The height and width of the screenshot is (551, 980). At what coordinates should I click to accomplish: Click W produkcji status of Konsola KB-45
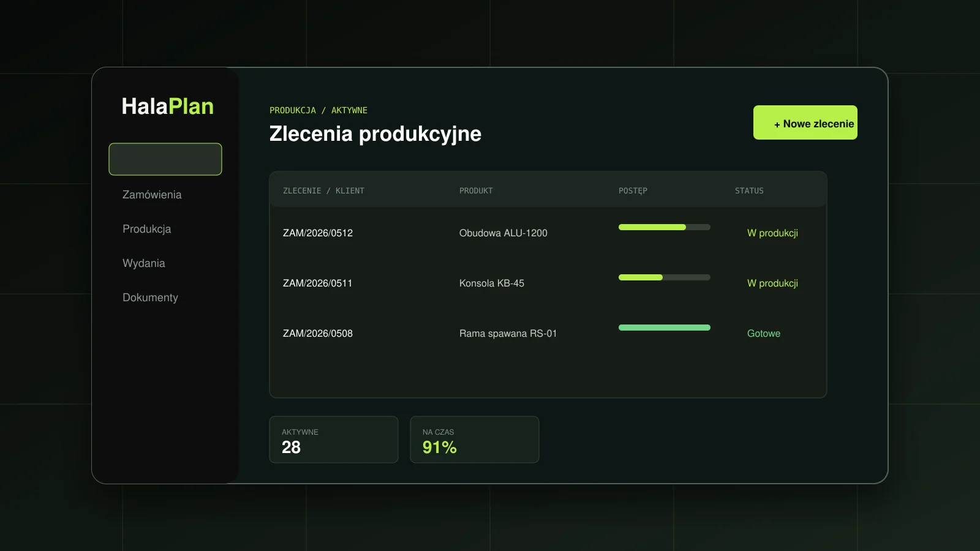(772, 283)
